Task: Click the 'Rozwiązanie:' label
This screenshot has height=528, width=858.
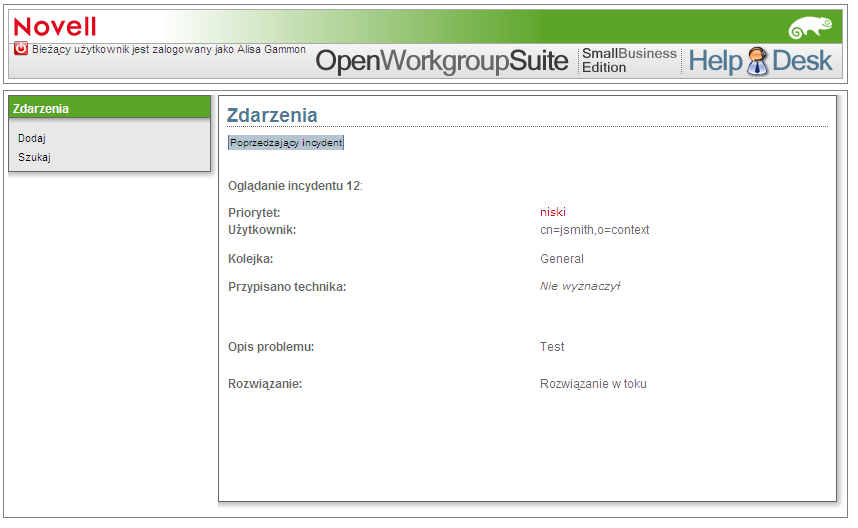Action: point(265,384)
